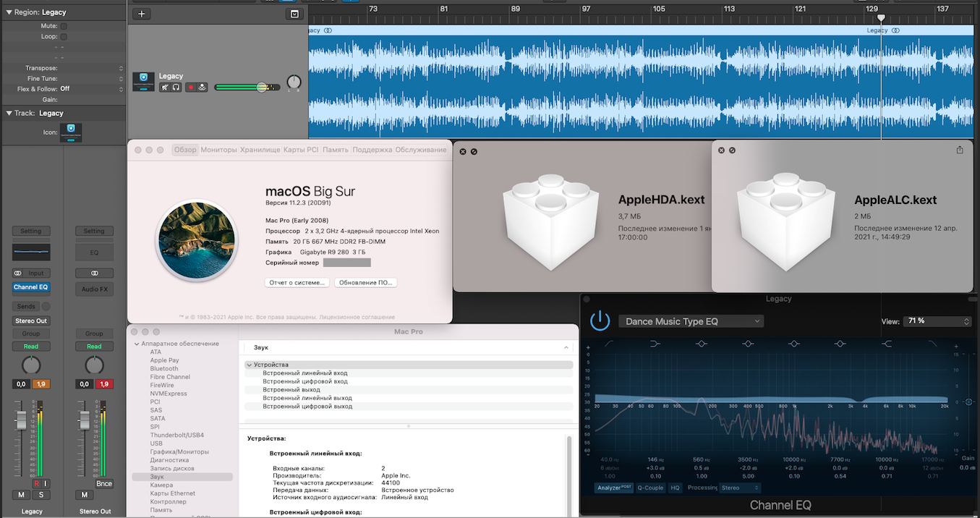This screenshot has height=518, width=980.
Task: Toggle HQ mode in Channel EQ
Action: click(675, 488)
